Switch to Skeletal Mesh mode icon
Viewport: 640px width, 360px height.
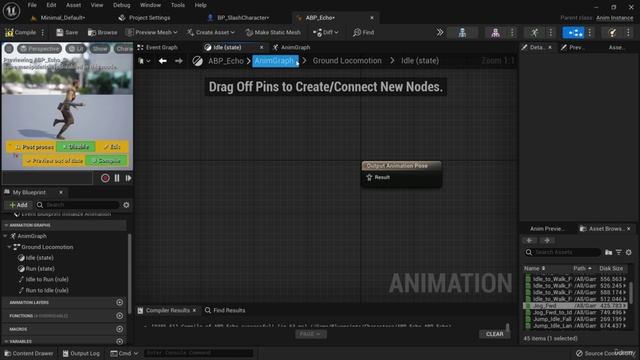pyautogui.click(x=496, y=33)
